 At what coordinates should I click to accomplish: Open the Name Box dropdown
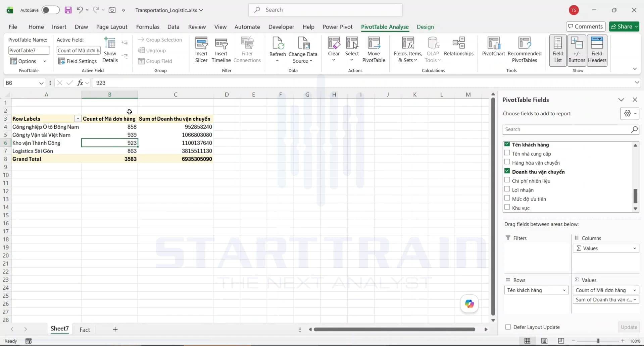[x=41, y=83]
